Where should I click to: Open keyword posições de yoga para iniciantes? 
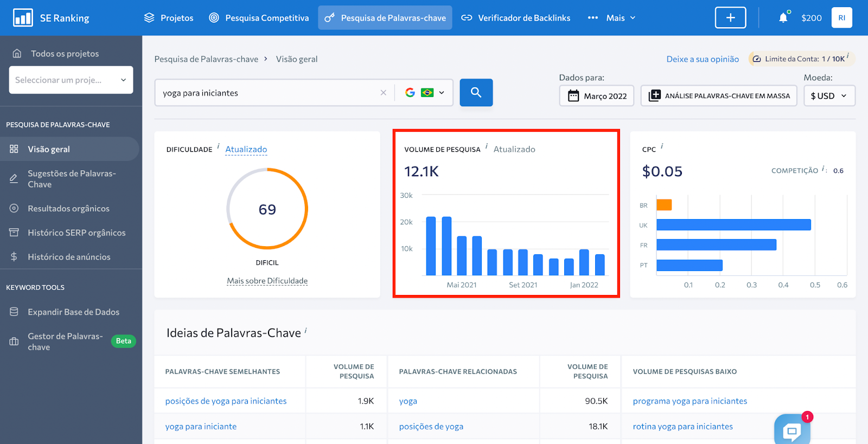226,401
